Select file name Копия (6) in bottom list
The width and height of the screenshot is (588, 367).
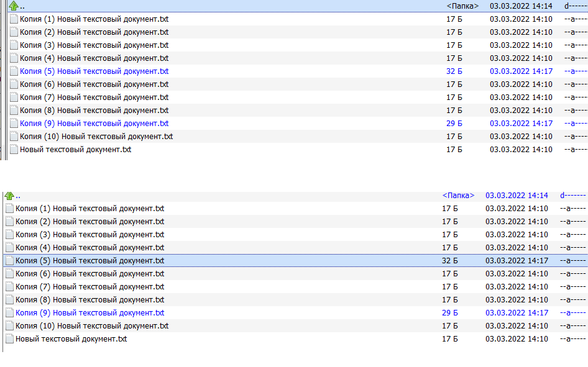point(90,274)
